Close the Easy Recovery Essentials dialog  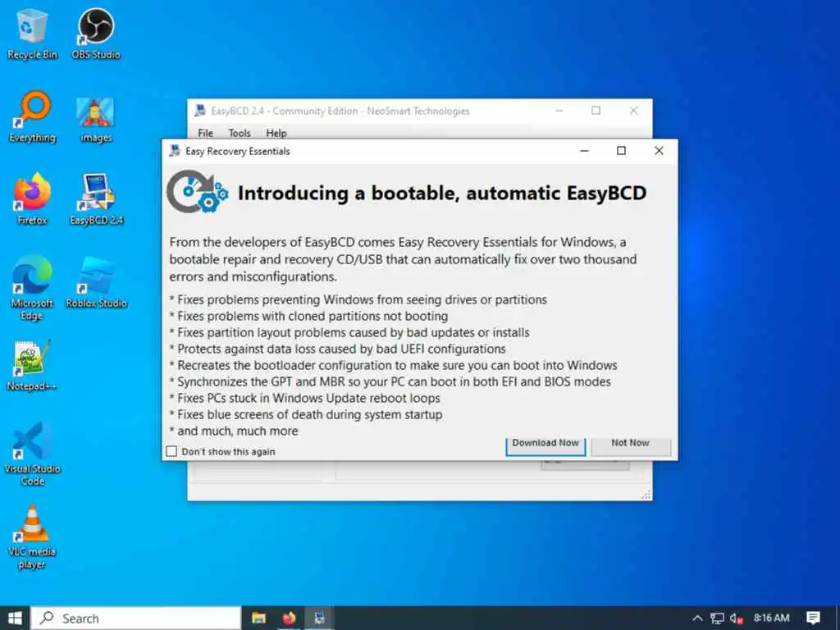click(659, 151)
